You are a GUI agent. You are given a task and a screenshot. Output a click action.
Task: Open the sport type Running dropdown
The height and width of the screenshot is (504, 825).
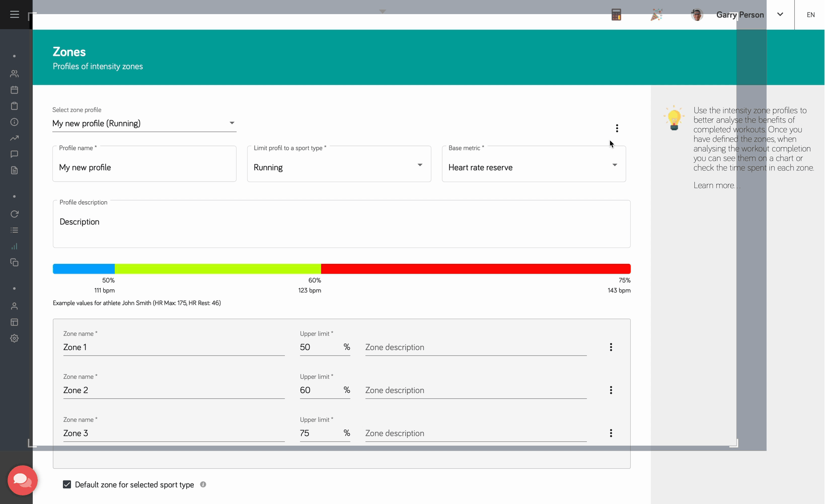tap(339, 167)
